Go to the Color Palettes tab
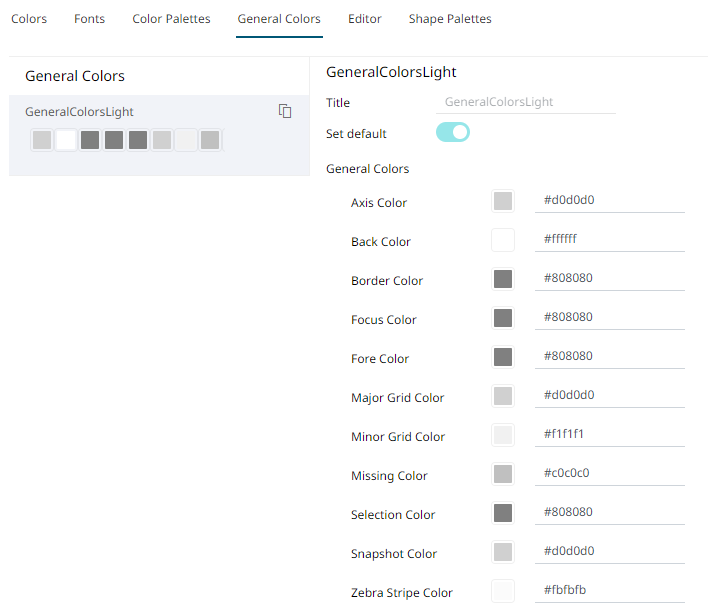This screenshot has width=708, height=613. pyautogui.click(x=171, y=19)
